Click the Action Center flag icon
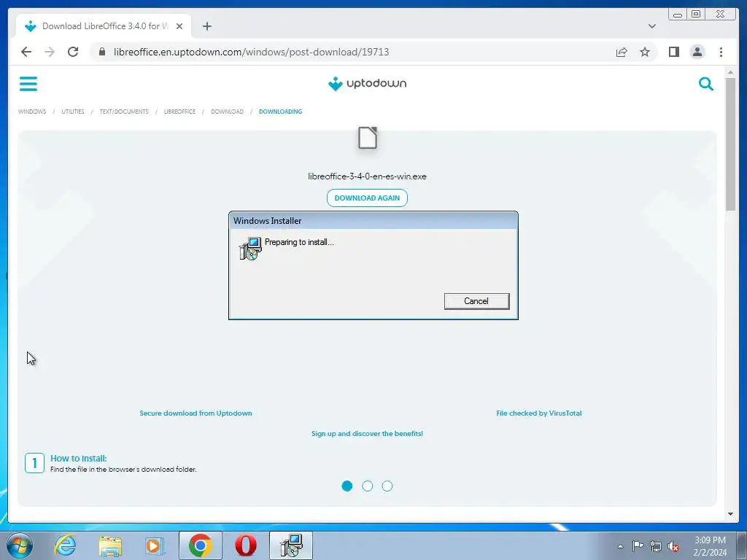This screenshot has width=747, height=560. (638, 546)
